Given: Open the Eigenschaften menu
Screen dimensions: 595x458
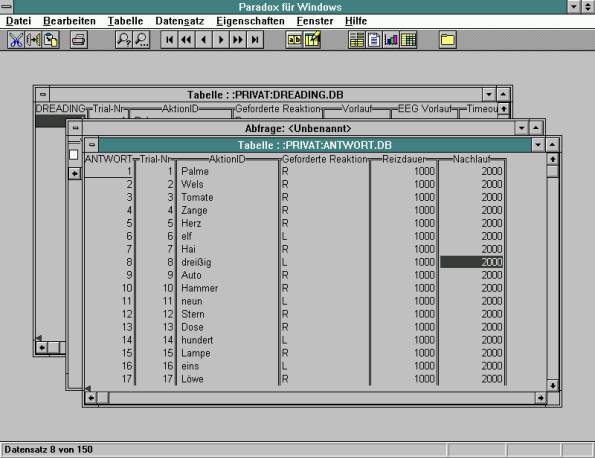Looking at the screenshot, I should click(250, 21).
